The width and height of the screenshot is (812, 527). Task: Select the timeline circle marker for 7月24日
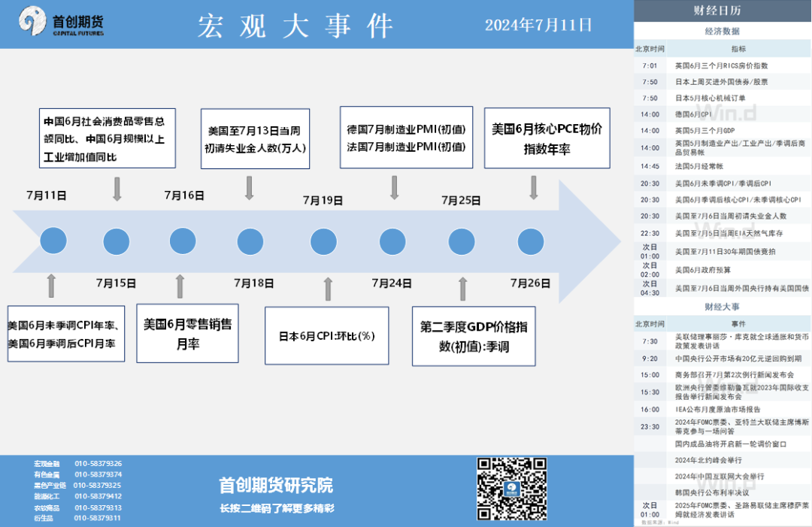[x=392, y=242]
